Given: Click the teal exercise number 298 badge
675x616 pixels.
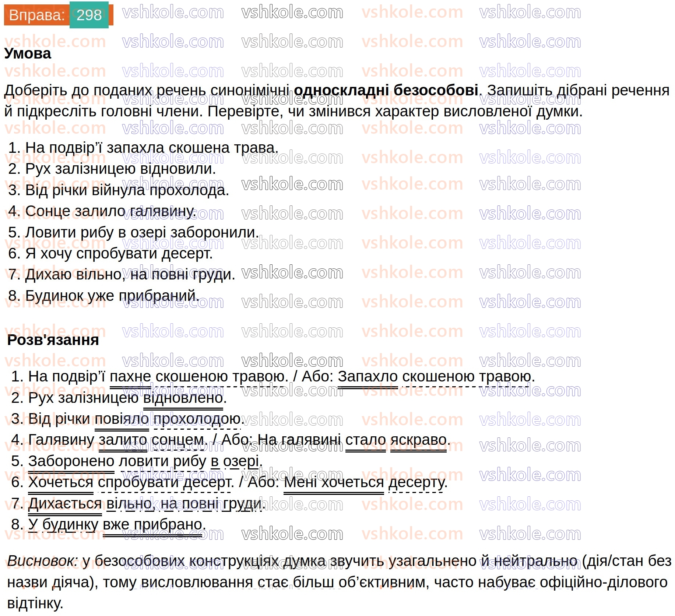Looking at the screenshot, I should [x=89, y=15].
